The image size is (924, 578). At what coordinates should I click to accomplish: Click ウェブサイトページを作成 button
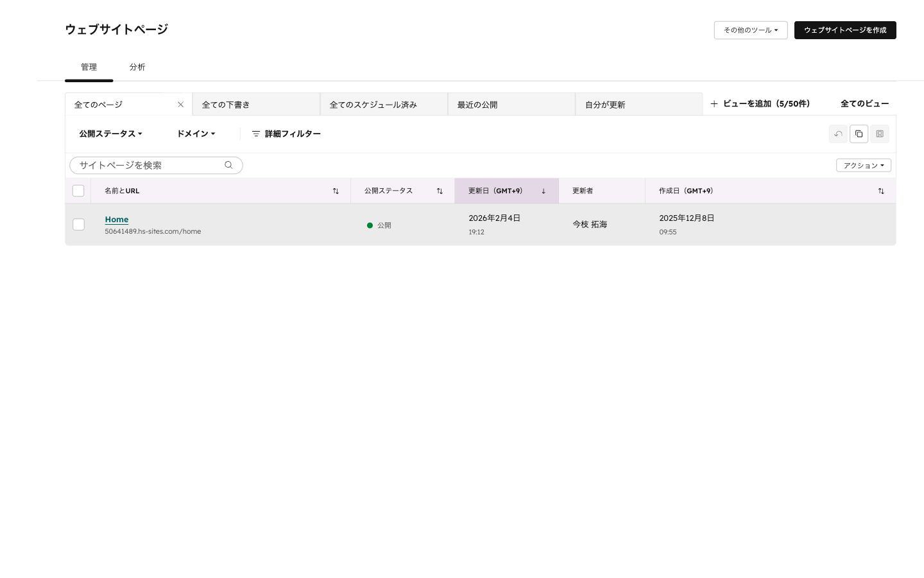844,30
